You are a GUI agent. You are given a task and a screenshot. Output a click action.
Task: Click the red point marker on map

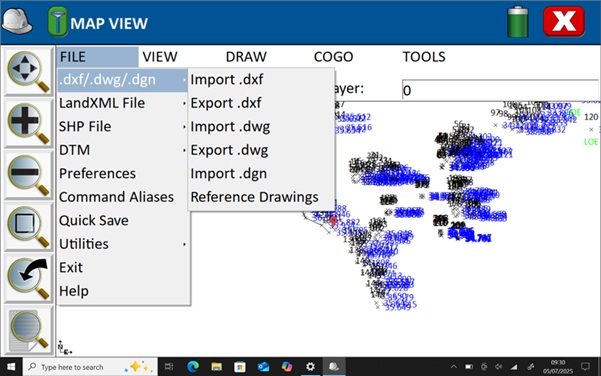click(333, 221)
